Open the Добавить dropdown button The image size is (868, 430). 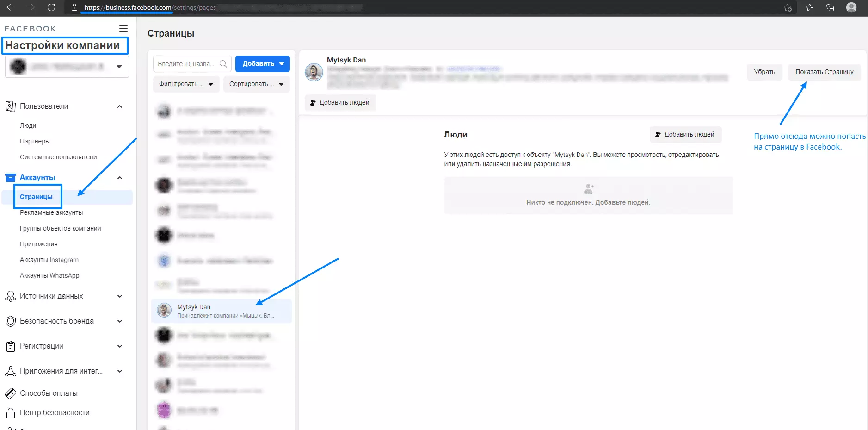[x=263, y=64]
